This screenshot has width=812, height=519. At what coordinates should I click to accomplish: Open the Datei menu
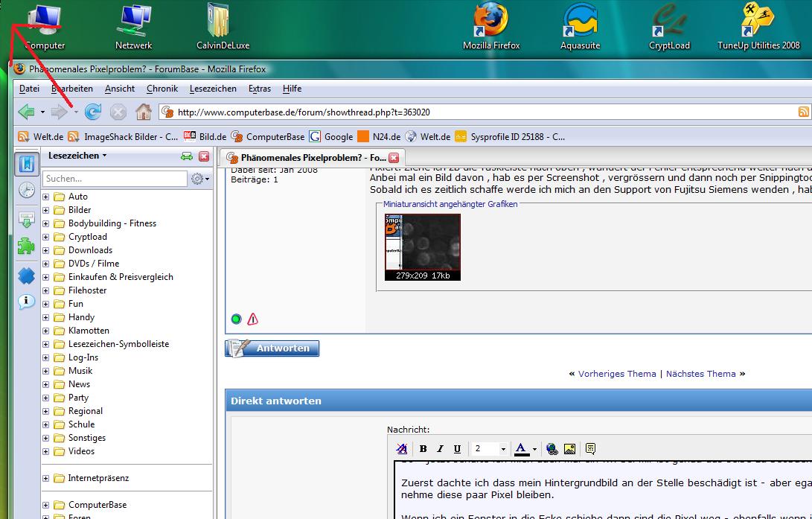[29, 89]
